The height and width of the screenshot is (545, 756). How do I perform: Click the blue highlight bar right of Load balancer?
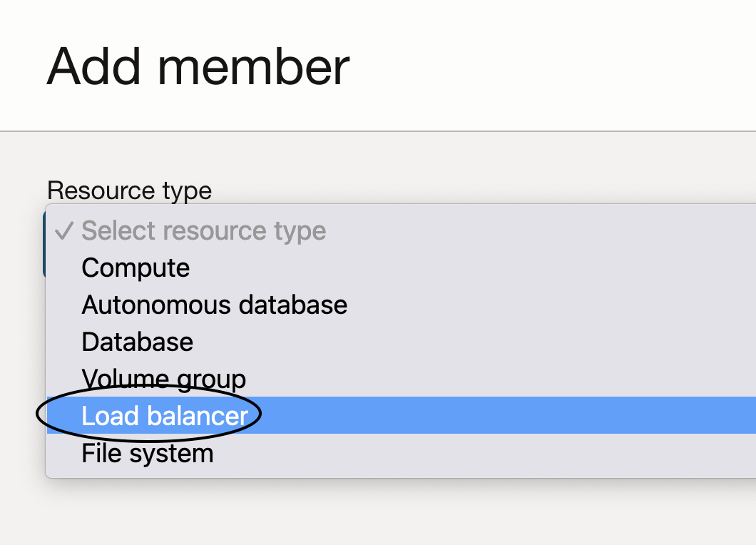[x=499, y=416]
